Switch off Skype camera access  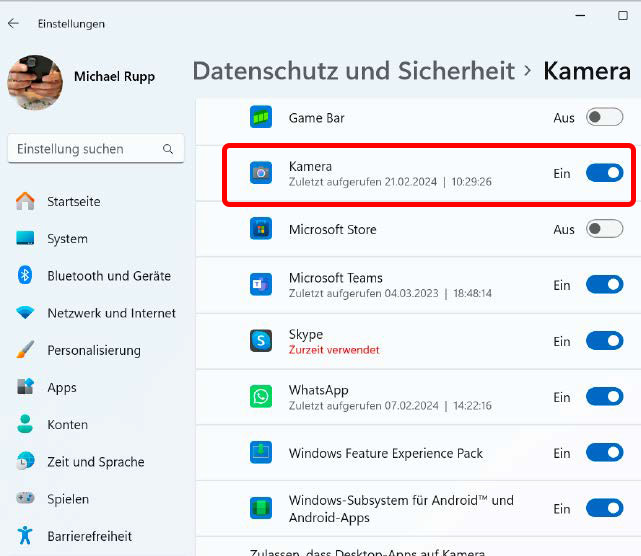coord(605,341)
